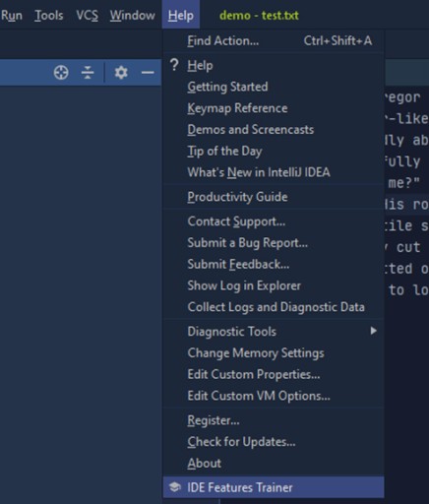The height and width of the screenshot is (504, 429).
Task: Open the Window menu
Action: pyautogui.click(x=133, y=15)
